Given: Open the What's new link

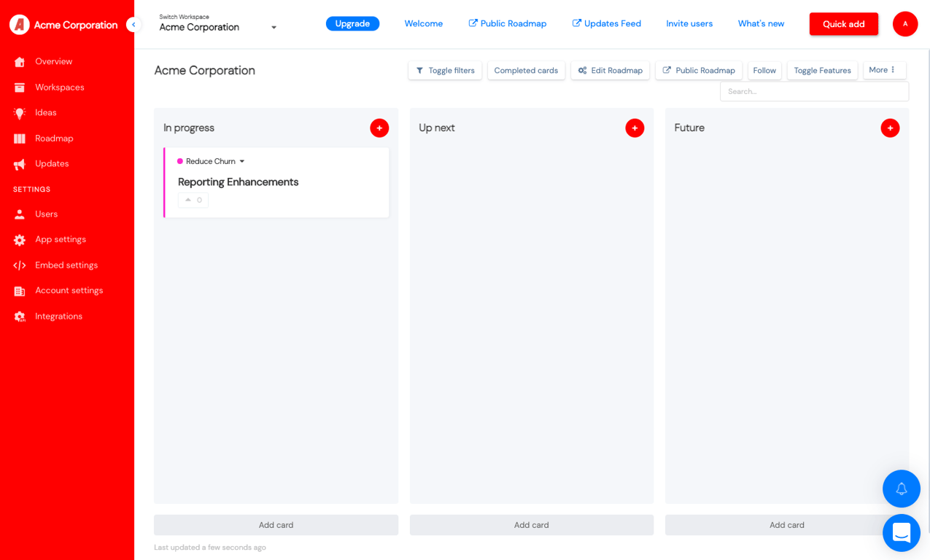Looking at the screenshot, I should (x=761, y=23).
